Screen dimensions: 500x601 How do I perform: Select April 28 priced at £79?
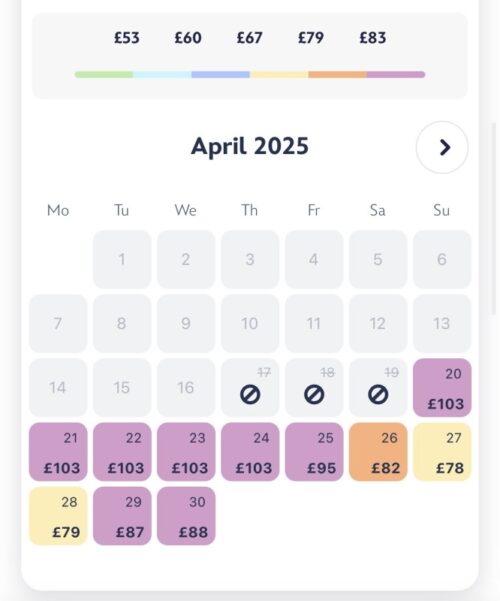click(58, 516)
